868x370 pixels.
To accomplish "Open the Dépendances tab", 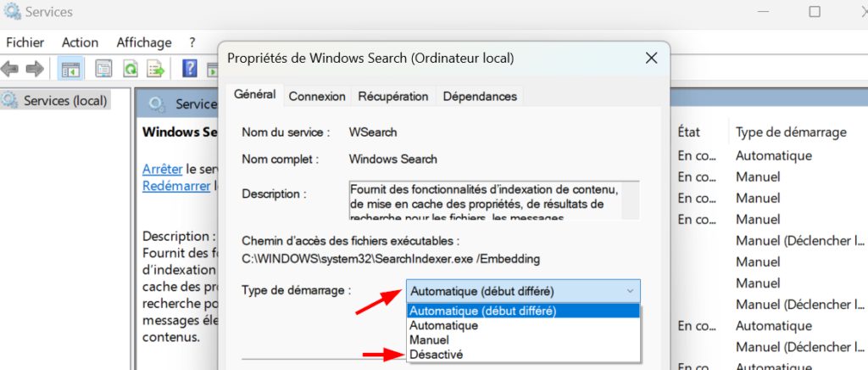I will [480, 97].
